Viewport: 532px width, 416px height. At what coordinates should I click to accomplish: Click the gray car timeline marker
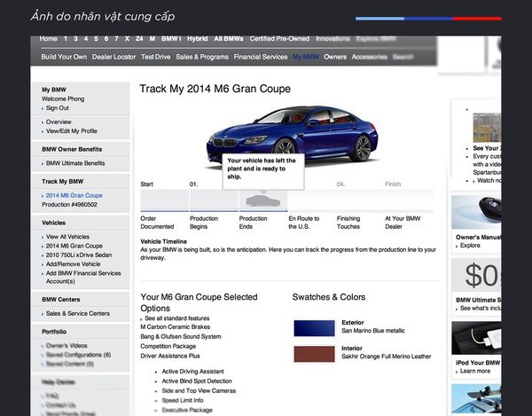[263, 200]
